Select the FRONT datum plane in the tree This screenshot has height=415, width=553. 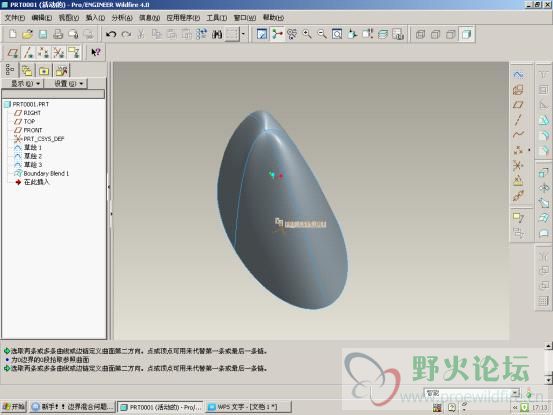coord(28,130)
